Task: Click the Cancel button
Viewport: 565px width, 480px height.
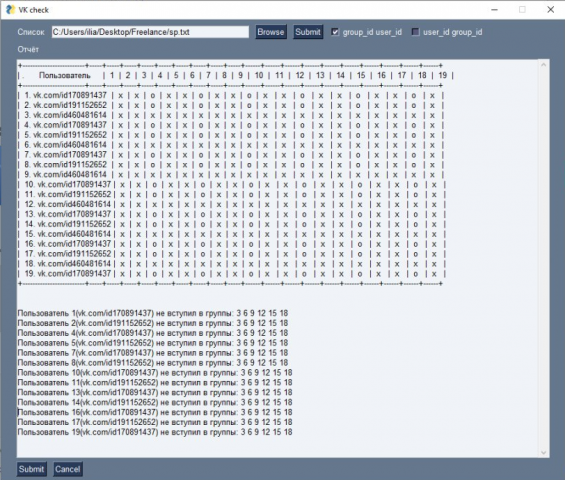Action: point(68,469)
